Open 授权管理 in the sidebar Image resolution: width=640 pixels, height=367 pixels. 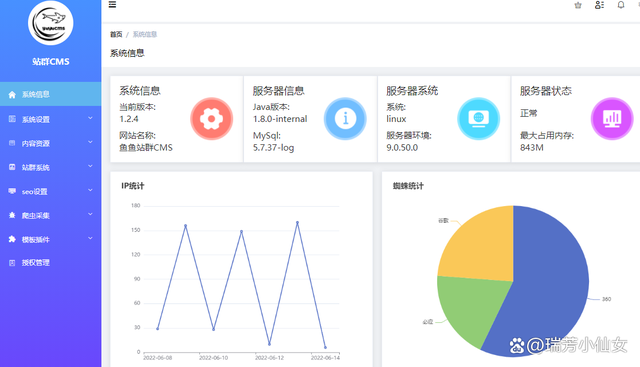pos(51,262)
